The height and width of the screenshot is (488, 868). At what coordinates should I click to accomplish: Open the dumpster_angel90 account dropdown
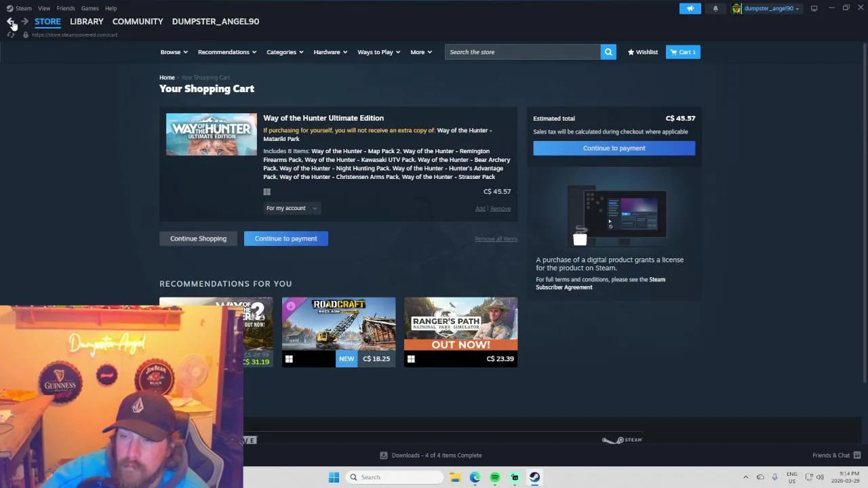click(x=772, y=8)
